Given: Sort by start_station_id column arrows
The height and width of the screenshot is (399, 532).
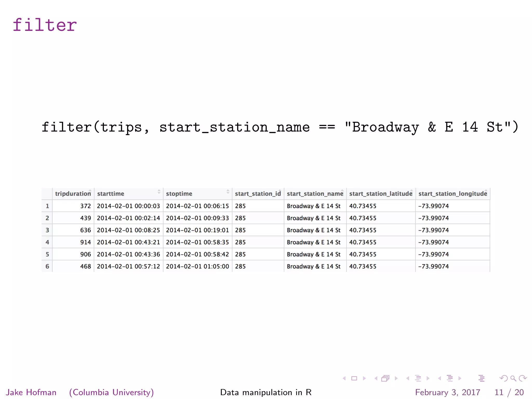Looking at the screenshot, I should 280,192.
